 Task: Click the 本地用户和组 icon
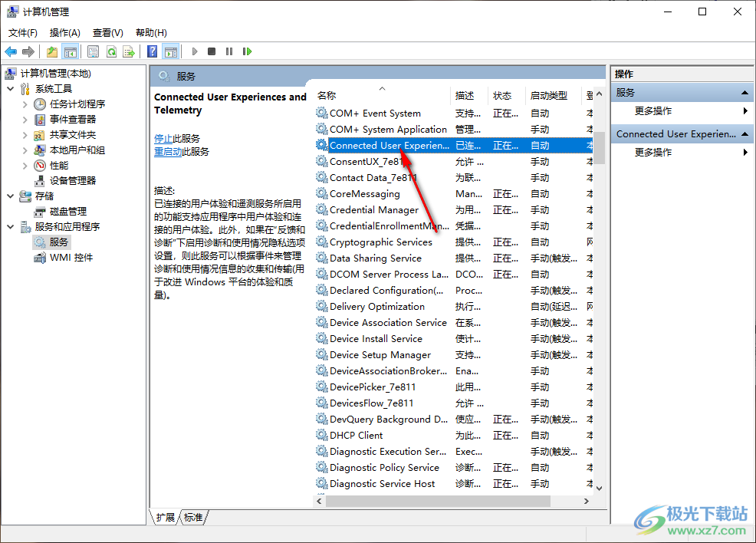[x=40, y=150]
